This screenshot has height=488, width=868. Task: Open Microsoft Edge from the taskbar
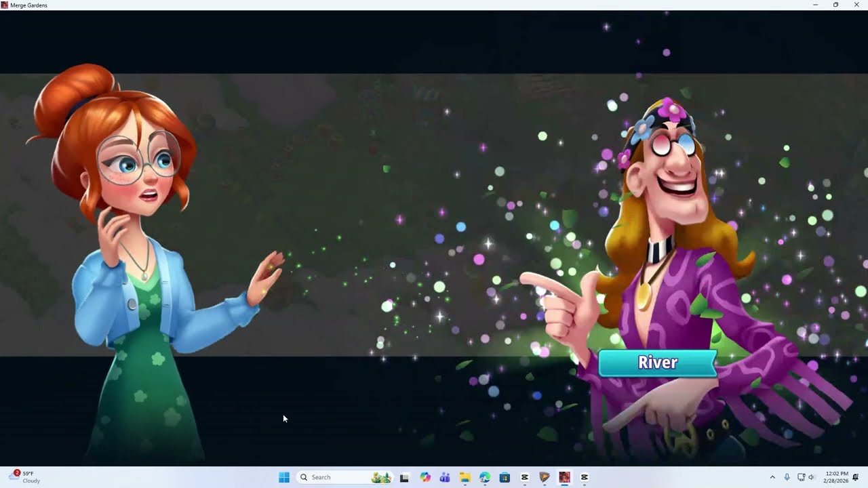coord(485,477)
